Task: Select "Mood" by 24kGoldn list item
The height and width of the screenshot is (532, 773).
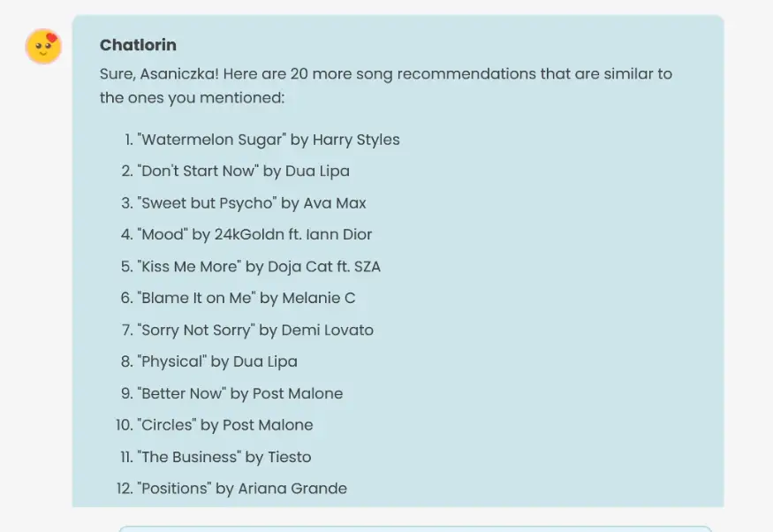Action: 254,234
